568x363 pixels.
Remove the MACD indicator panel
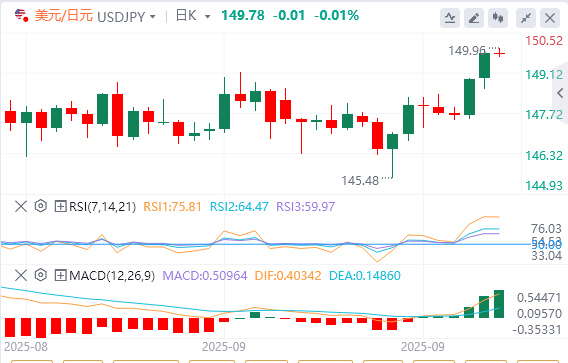(21, 276)
